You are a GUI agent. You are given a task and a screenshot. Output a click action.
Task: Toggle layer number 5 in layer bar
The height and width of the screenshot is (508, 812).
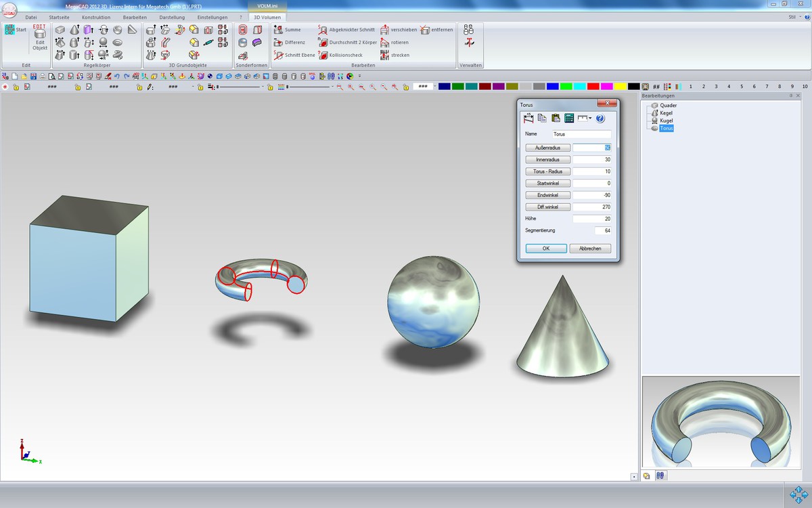pos(742,87)
